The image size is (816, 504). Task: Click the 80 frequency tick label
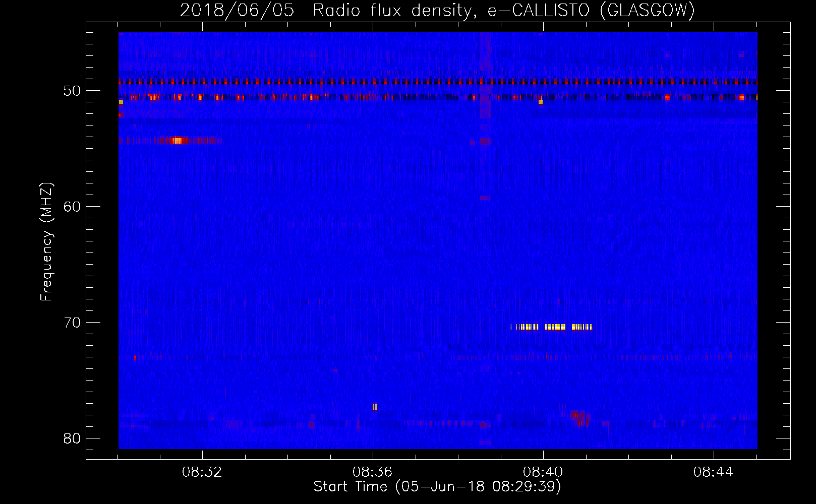(x=73, y=438)
